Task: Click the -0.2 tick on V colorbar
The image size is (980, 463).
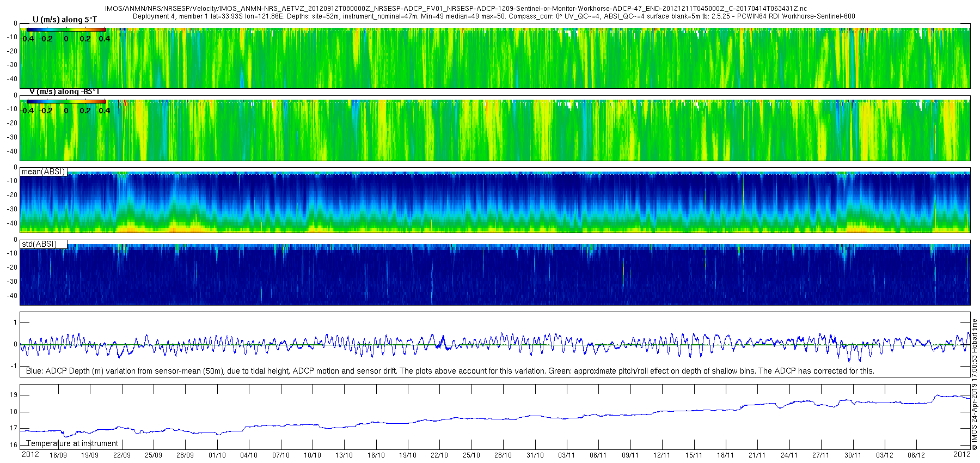Action: click(x=47, y=111)
